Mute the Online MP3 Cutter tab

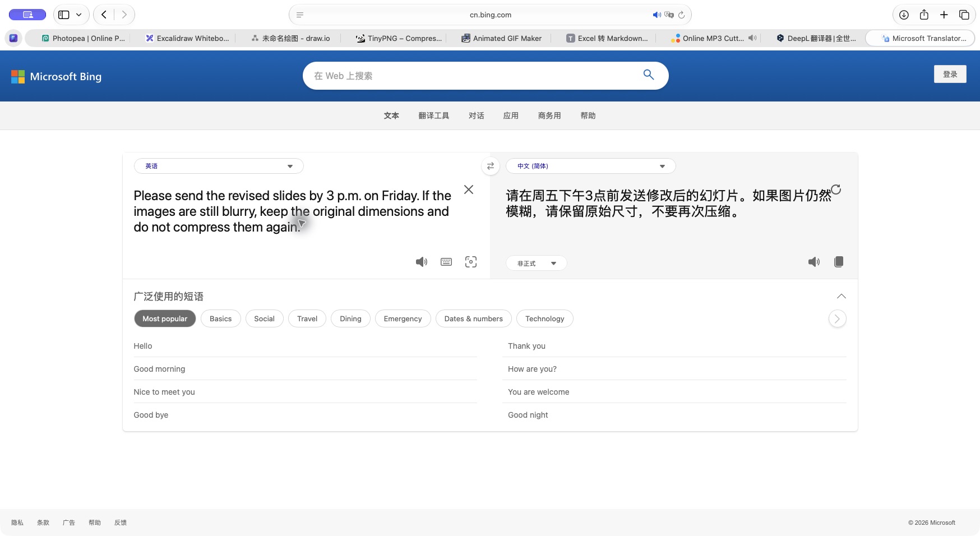[752, 38]
